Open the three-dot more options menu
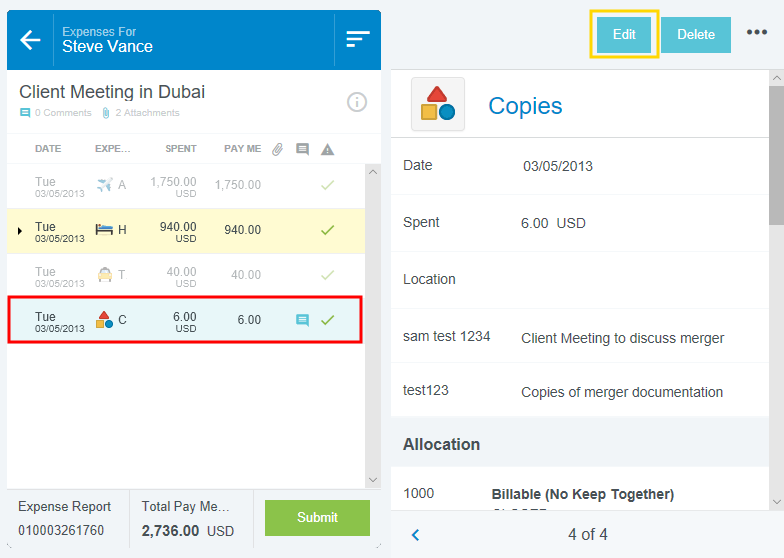The image size is (784, 558). (x=757, y=33)
